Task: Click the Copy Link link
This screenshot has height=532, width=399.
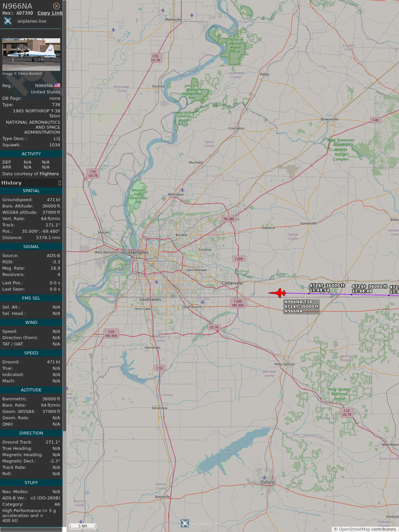Action: (50, 13)
